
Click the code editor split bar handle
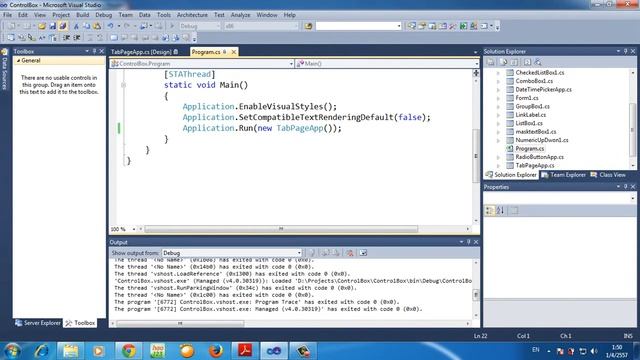tap(476, 73)
